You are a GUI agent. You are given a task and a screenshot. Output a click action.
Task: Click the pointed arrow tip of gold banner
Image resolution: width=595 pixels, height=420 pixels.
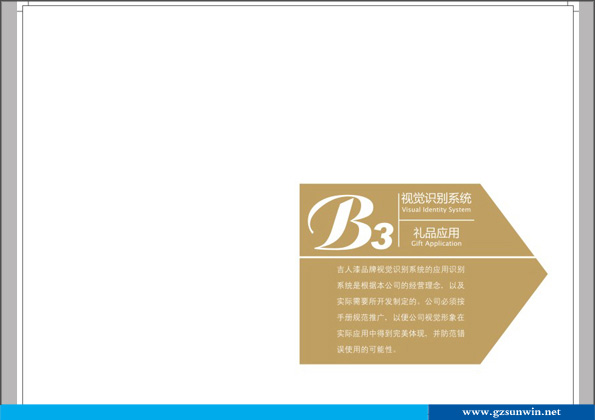540,273
